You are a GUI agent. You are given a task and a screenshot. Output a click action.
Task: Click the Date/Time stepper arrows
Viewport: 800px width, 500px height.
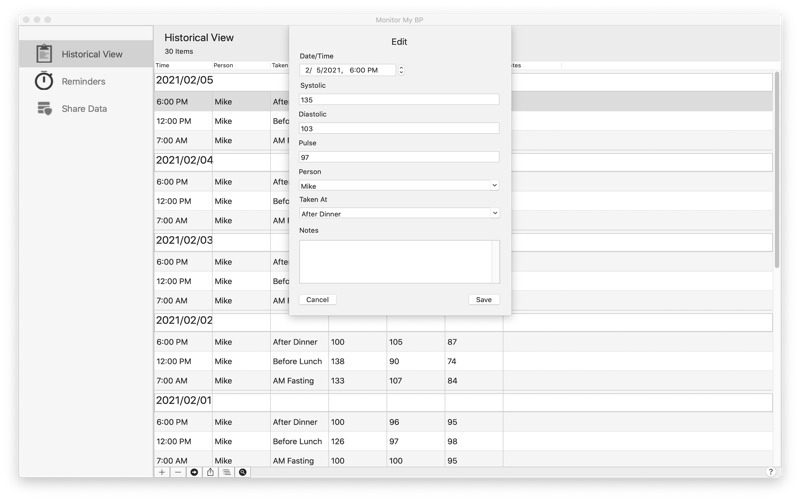point(402,70)
